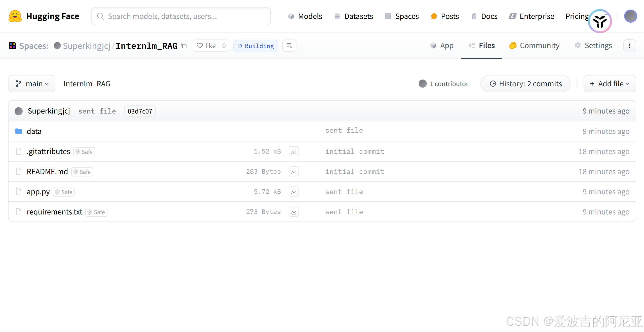
Task: Download the README.md file
Action: click(x=294, y=171)
